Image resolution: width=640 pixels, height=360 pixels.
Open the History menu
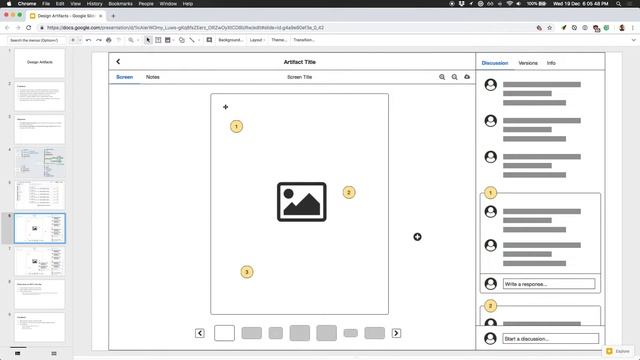point(94,4)
